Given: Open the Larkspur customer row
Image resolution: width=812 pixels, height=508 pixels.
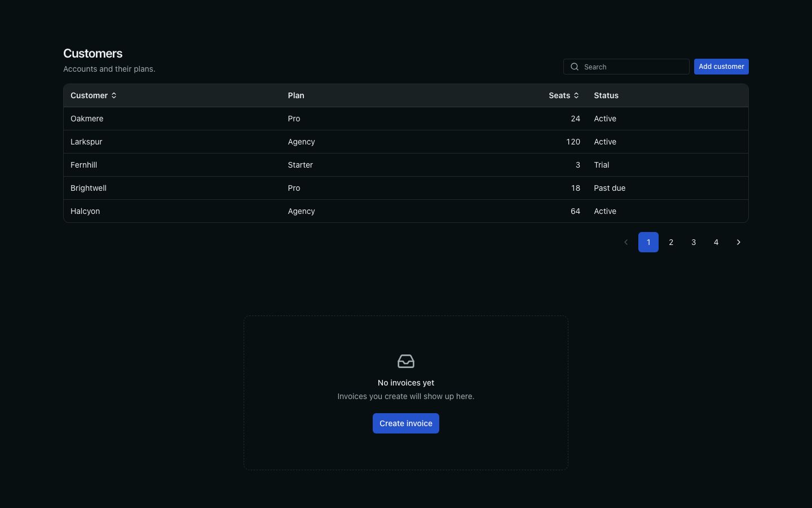Looking at the screenshot, I should 406,142.
